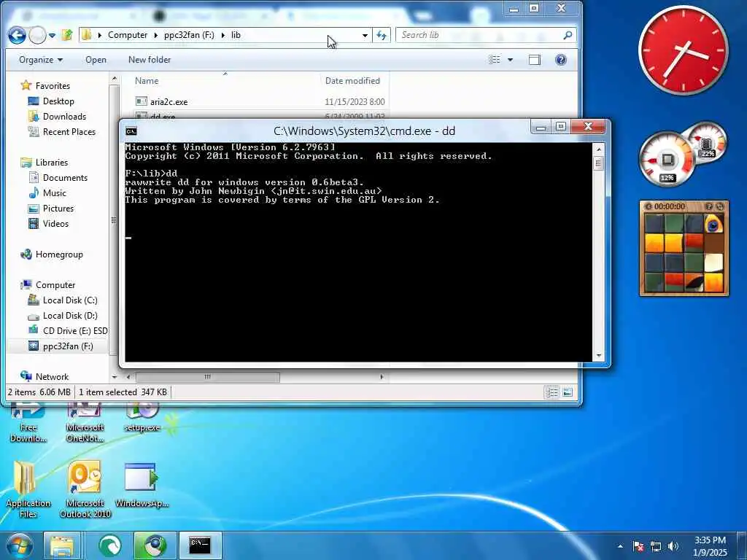Click the picture puzzle gadget
Image resolution: width=747 pixels, height=560 pixels.
tap(684, 248)
